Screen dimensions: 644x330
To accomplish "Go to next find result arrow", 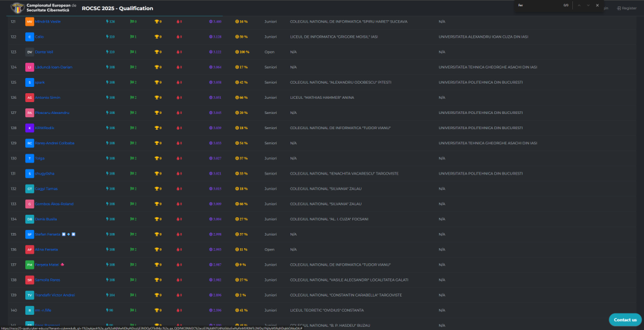I will click(x=588, y=5).
